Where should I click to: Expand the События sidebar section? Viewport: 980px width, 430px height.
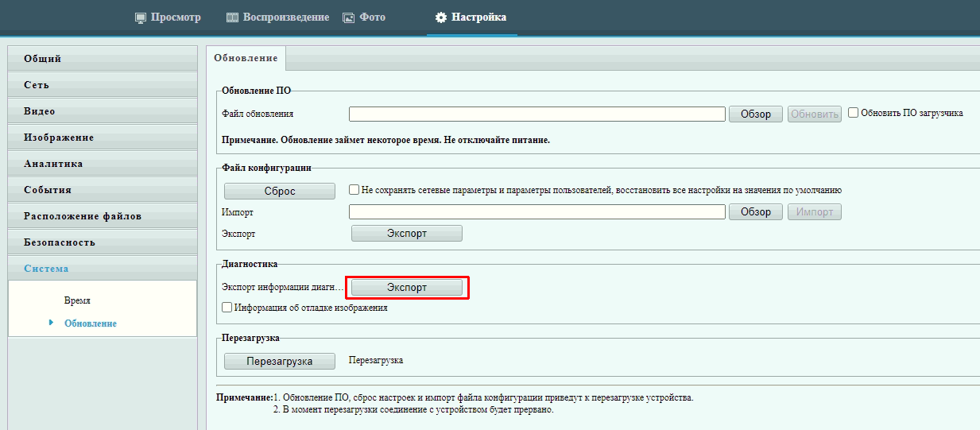(103, 190)
